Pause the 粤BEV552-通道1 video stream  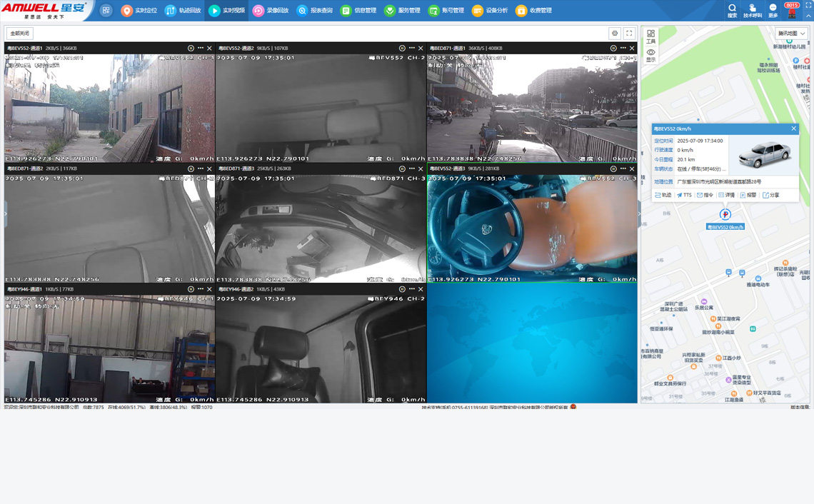191,49
